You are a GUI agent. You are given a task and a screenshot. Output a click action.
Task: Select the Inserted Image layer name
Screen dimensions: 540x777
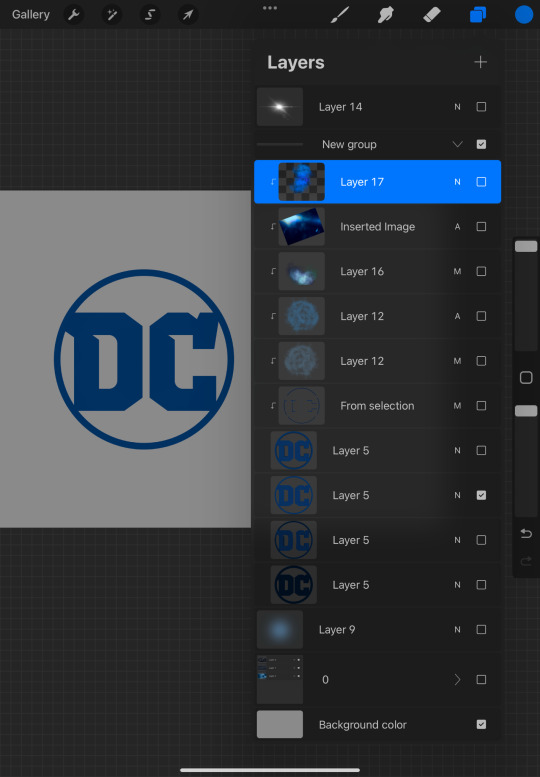pyautogui.click(x=378, y=226)
